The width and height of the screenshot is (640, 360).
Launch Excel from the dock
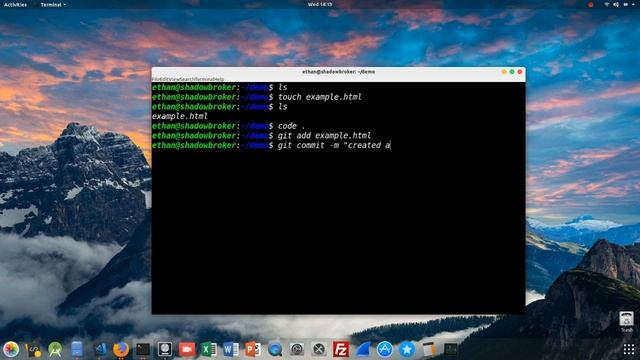(x=209, y=349)
